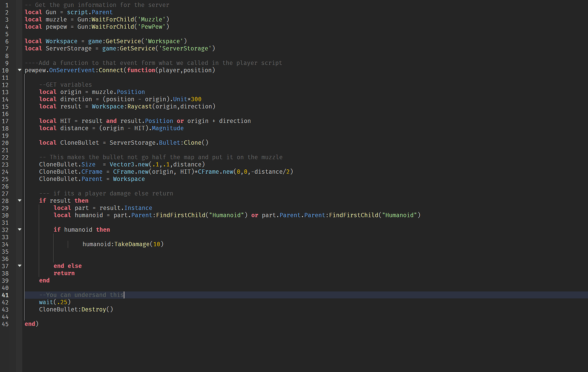588x372 pixels.
Task: Click line number 20 in the gutter
Action: coord(5,142)
